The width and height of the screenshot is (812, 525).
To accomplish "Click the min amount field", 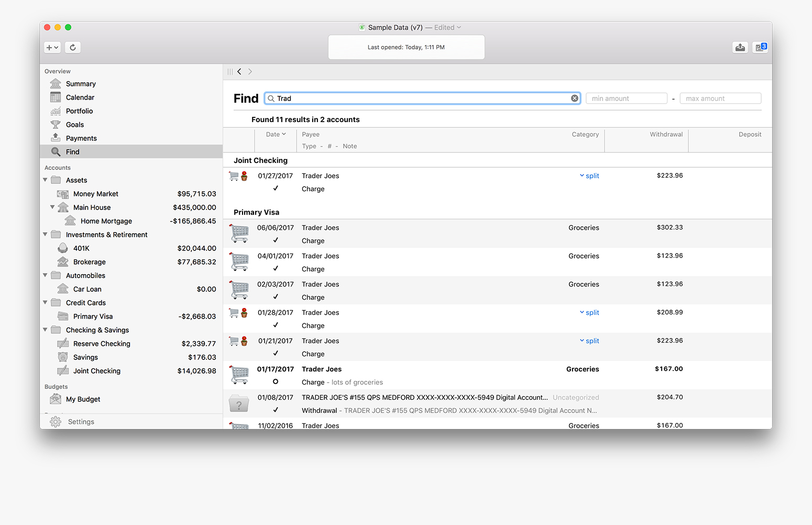I will [627, 99].
